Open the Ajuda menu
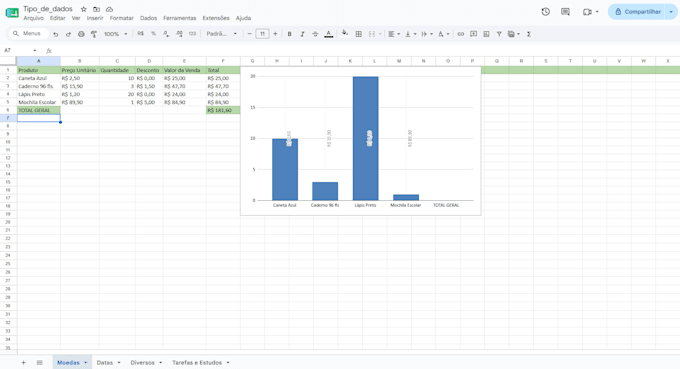680x369 pixels. click(x=243, y=18)
